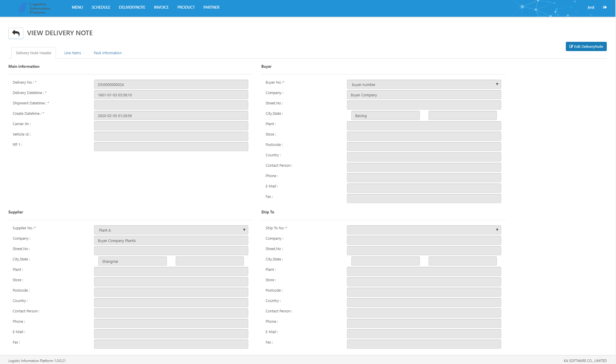The image size is (616, 364).
Task: Click the test user name
Action: 591,7
